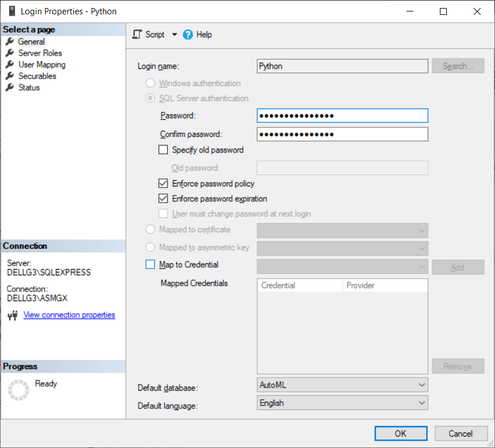
Task: Open View connection properties link
Action: point(69,315)
